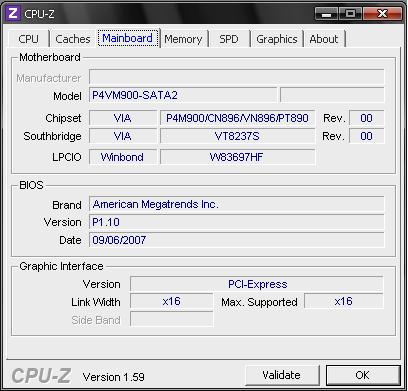Minimize the CPU-Z window

click(327, 14)
